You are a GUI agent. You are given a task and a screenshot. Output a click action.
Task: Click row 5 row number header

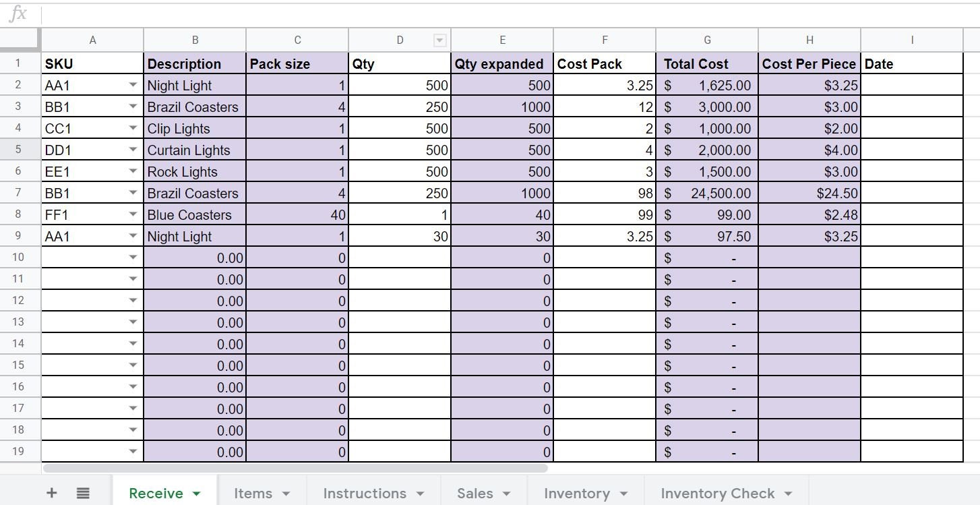tap(19, 150)
